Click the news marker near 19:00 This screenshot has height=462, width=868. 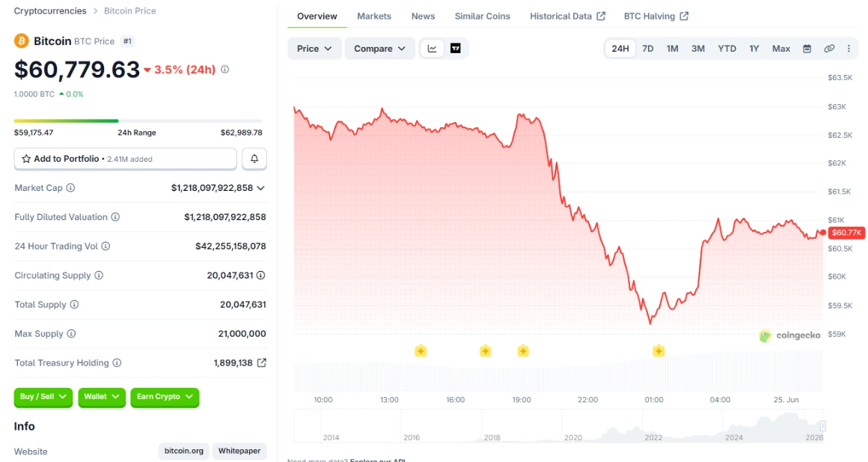tap(523, 350)
